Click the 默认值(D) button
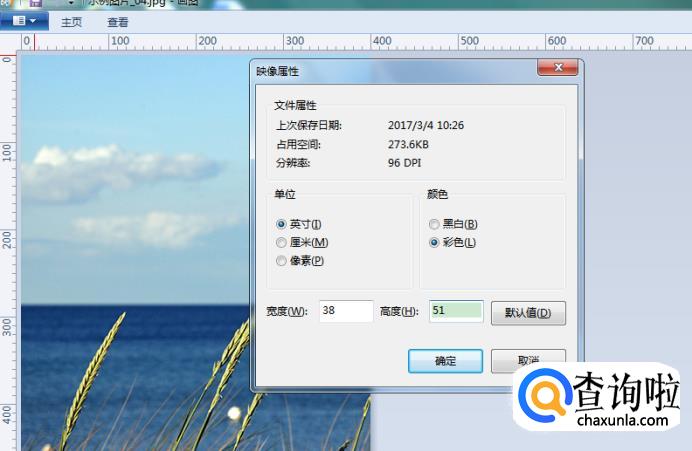Viewport: 692px width, 451px height. click(x=528, y=313)
